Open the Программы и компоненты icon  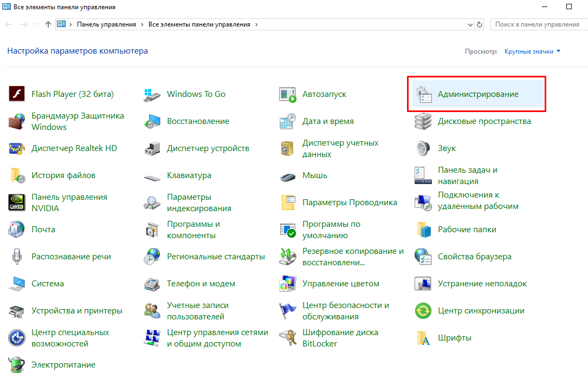[x=152, y=230]
